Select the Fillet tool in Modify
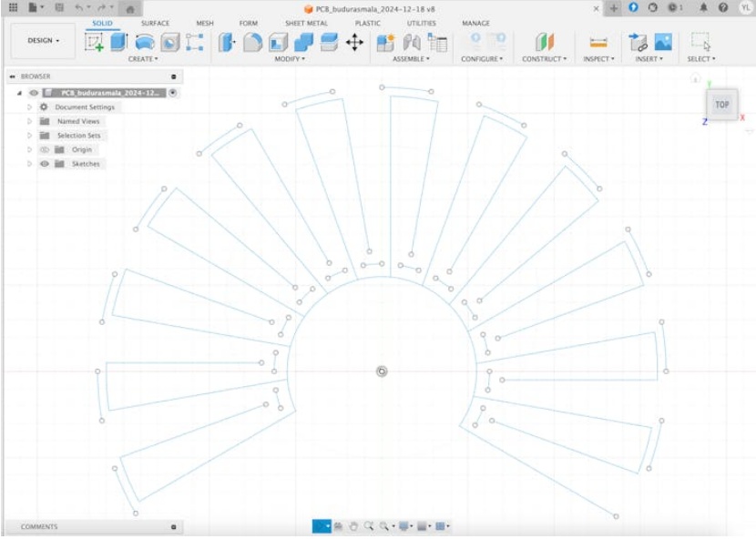756x539 pixels. tap(252, 42)
